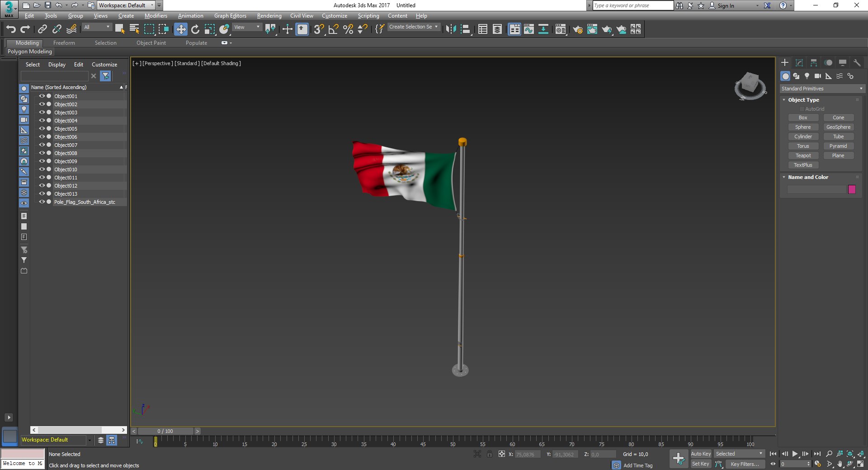Click the Select Object tool
Screen dimensions: 868x470
[x=120, y=29]
